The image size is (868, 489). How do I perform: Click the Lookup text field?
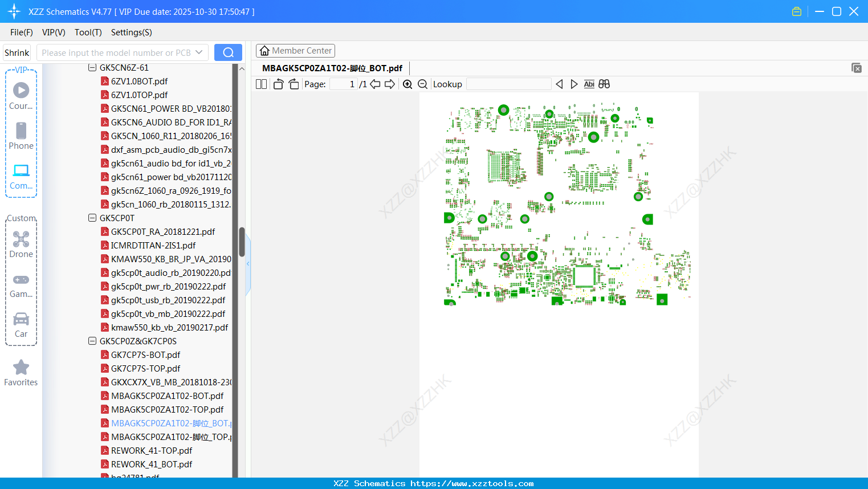tap(509, 84)
